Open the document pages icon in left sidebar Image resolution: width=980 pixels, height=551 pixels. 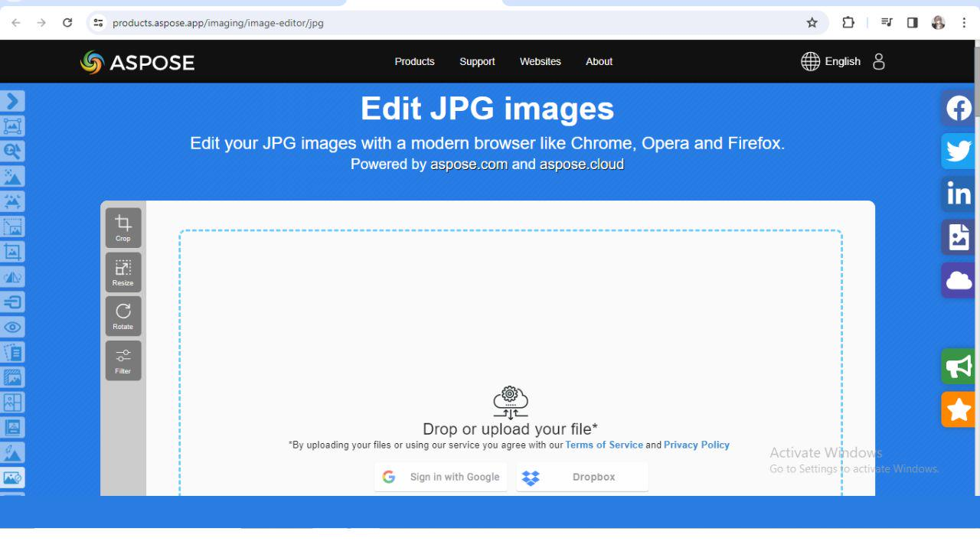[13, 352]
